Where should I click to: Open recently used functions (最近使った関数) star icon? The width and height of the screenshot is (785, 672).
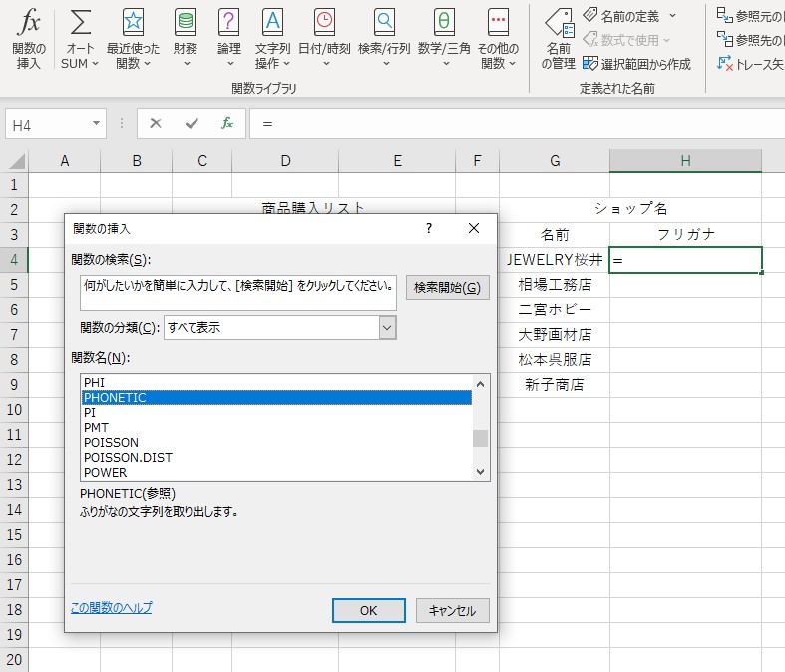[132, 23]
